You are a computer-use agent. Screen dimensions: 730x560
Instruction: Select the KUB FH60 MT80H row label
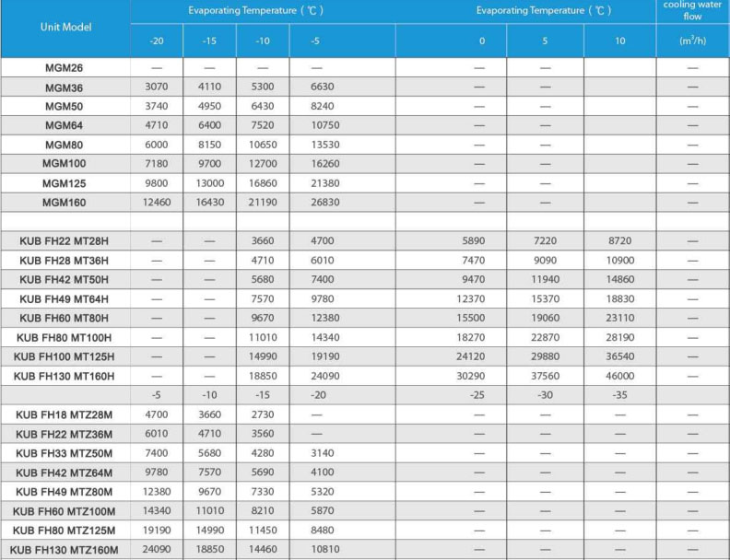pyautogui.click(x=65, y=318)
